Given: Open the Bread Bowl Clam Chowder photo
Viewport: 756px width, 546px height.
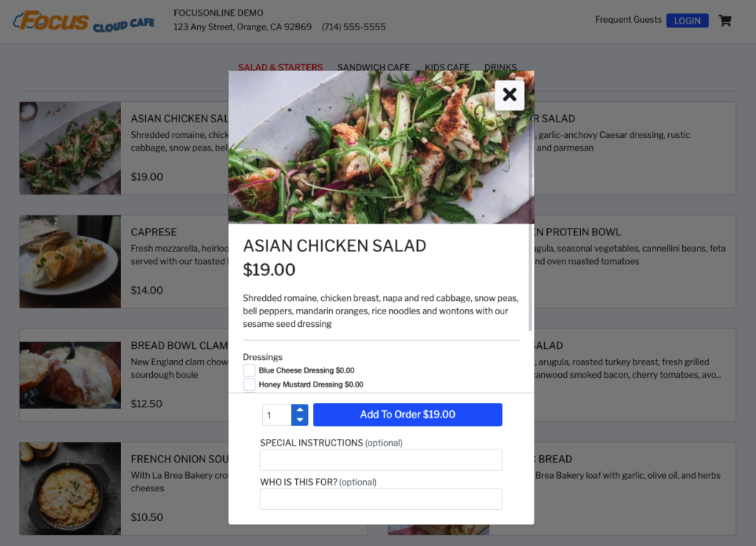Looking at the screenshot, I should click(70, 375).
